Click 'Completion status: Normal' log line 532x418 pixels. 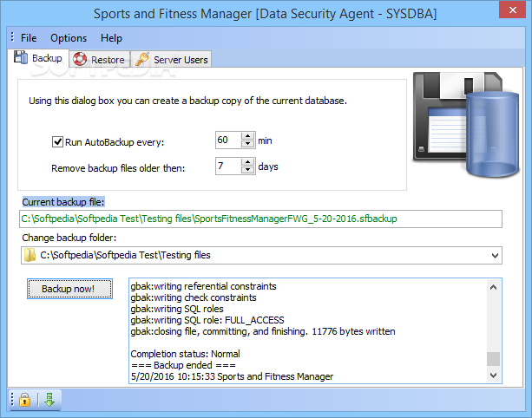coord(185,354)
